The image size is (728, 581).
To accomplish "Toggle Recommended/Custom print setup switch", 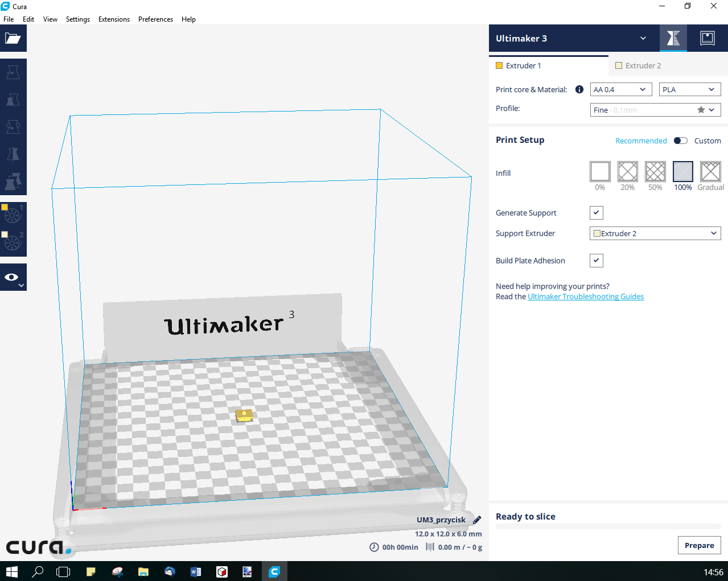I will [681, 141].
